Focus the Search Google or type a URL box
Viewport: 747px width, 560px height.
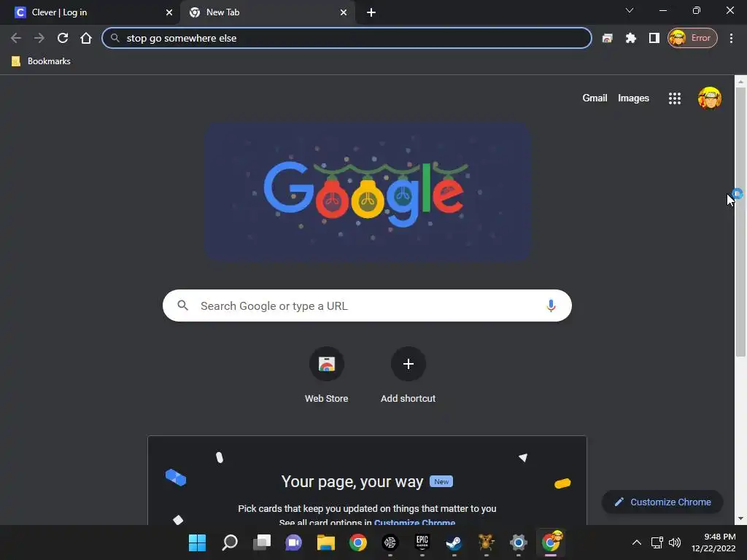coord(367,306)
